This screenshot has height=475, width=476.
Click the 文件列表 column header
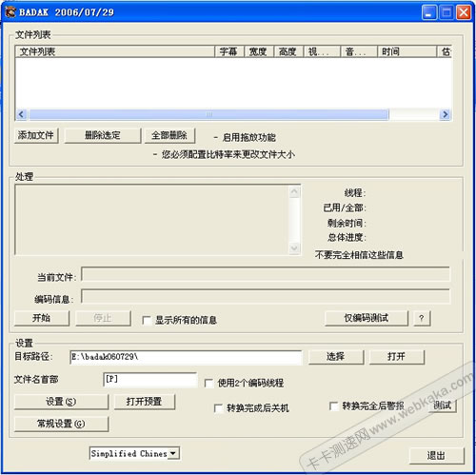pyautogui.click(x=115, y=51)
